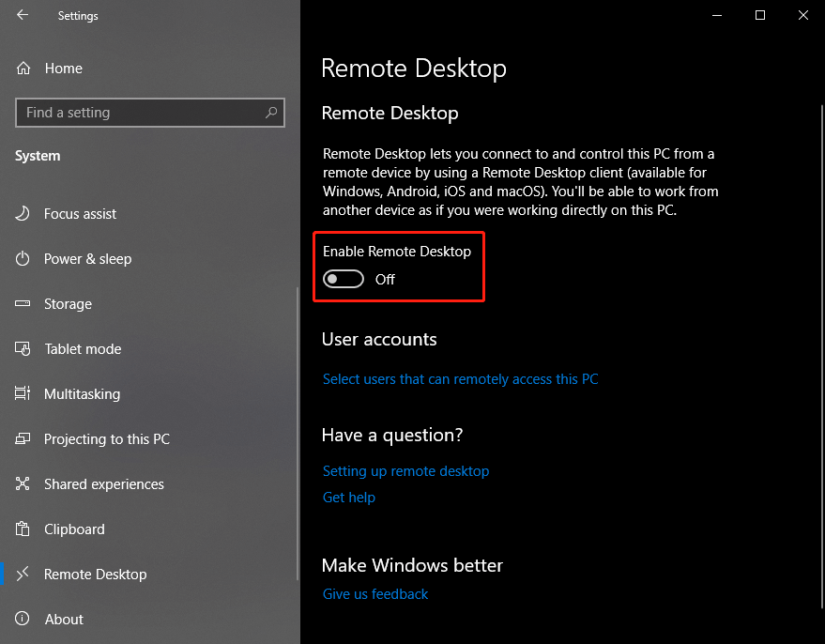This screenshot has width=825, height=644.
Task: Open Setting up remote desktop link
Action: point(405,471)
